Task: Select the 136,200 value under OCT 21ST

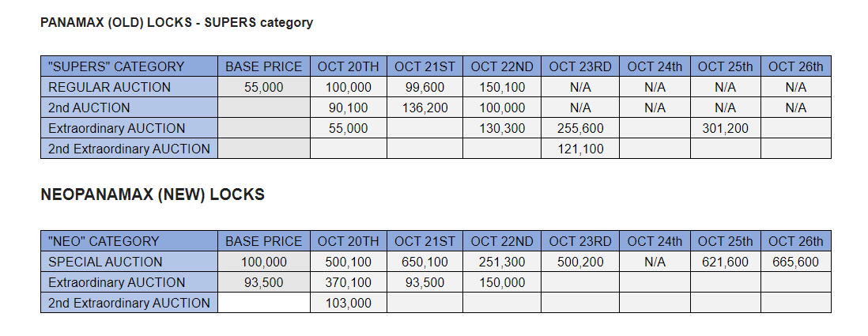Action: (425, 108)
